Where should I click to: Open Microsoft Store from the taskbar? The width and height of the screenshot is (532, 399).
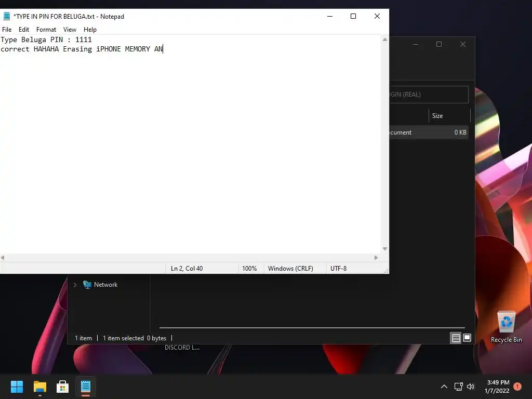pyautogui.click(x=62, y=387)
